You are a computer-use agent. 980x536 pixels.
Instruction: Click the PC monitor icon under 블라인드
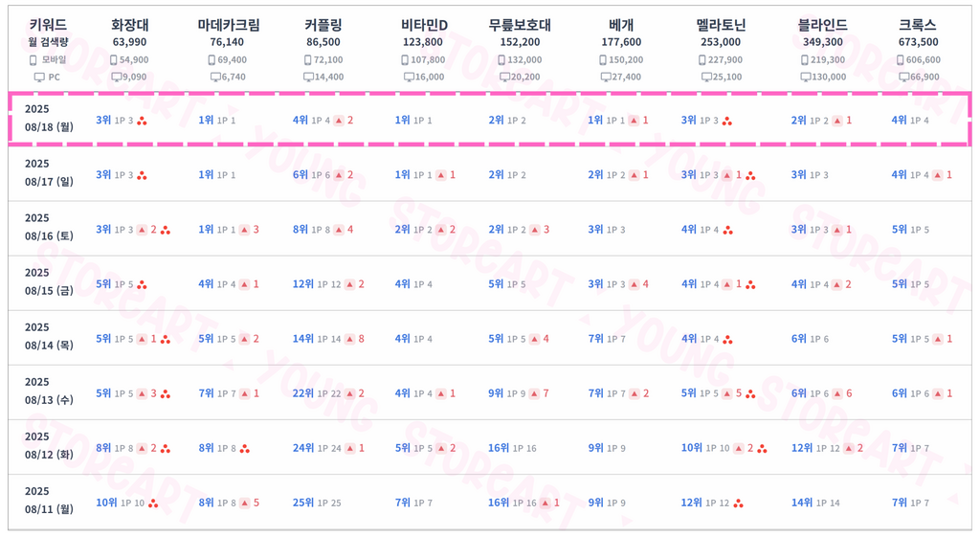pos(806,77)
